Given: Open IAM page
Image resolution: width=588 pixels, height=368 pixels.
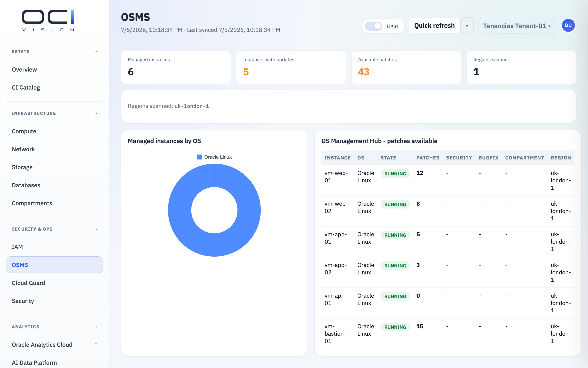Looking at the screenshot, I should coord(55,247).
